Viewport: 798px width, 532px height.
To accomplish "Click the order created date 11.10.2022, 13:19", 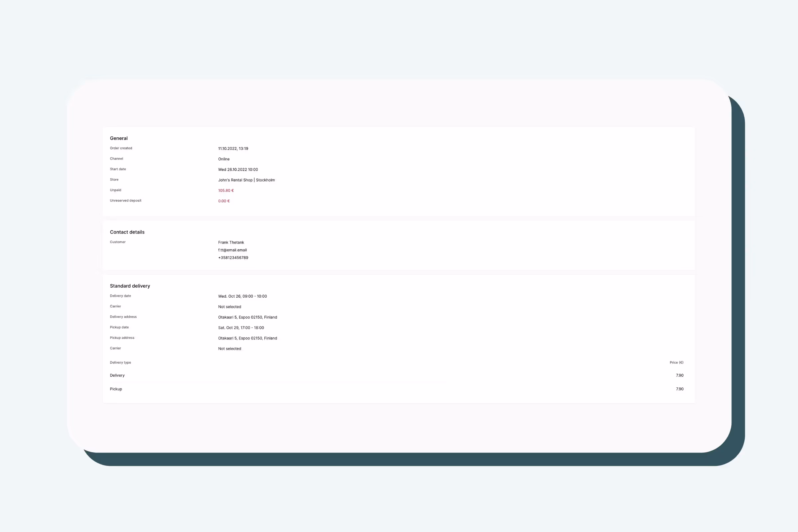I will click(x=233, y=149).
